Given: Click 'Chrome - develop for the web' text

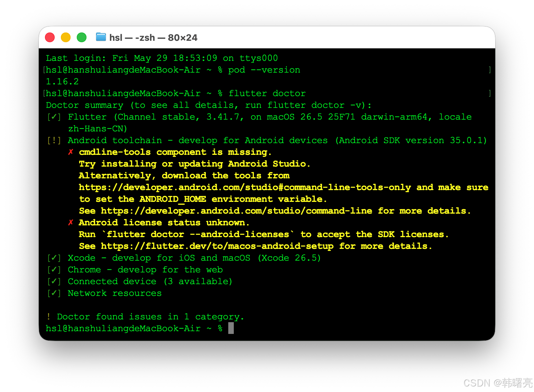Looking at the screenshot, I should [145, 270].
